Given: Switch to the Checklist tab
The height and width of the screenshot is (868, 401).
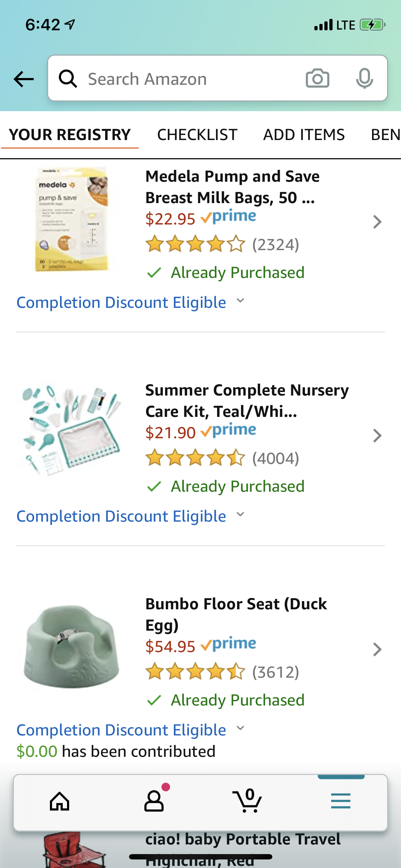Looking at the screenshot, I should pos(197,135).
